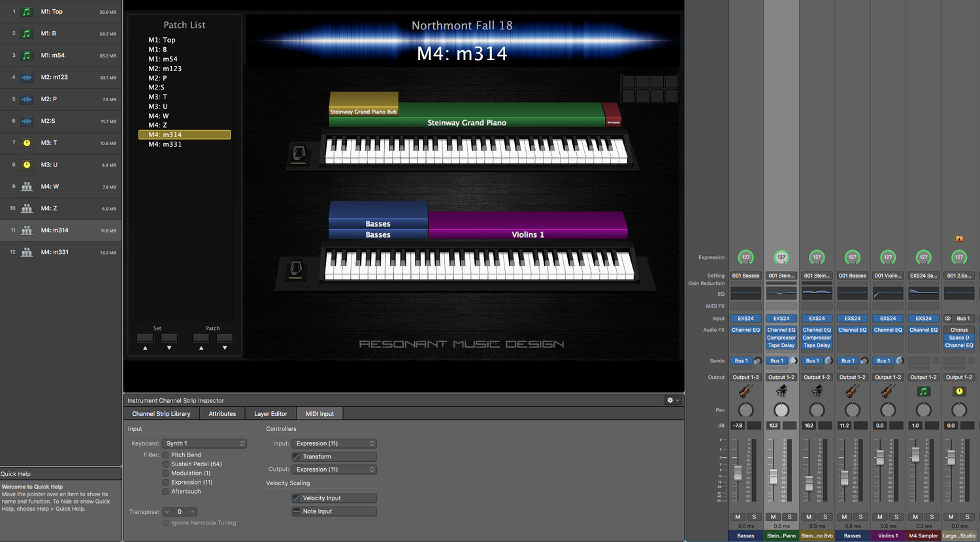Click the waveform icon of M2: m123
Image resolution: width=980 pixels, height=542 pixels.
tap(27, 77)
